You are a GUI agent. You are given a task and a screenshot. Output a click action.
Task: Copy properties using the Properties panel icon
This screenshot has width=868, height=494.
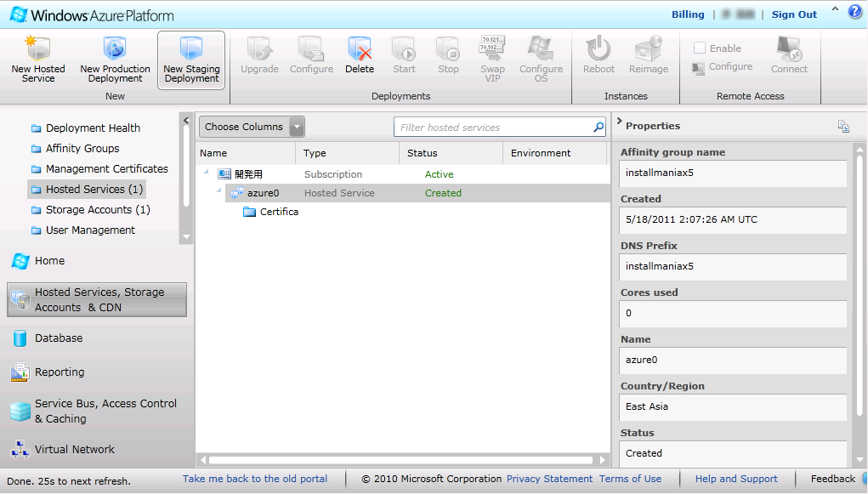tap(843, 127)
